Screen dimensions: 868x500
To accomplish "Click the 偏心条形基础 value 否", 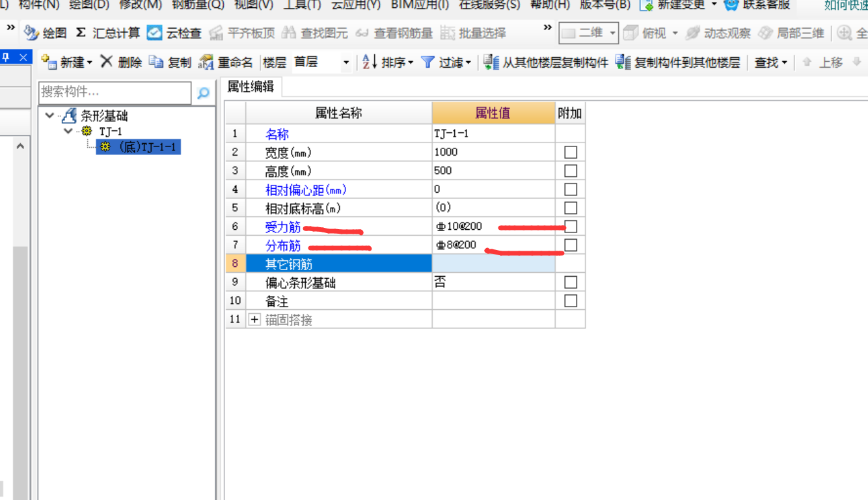I will pyautogui.click(x=493, y=282).
